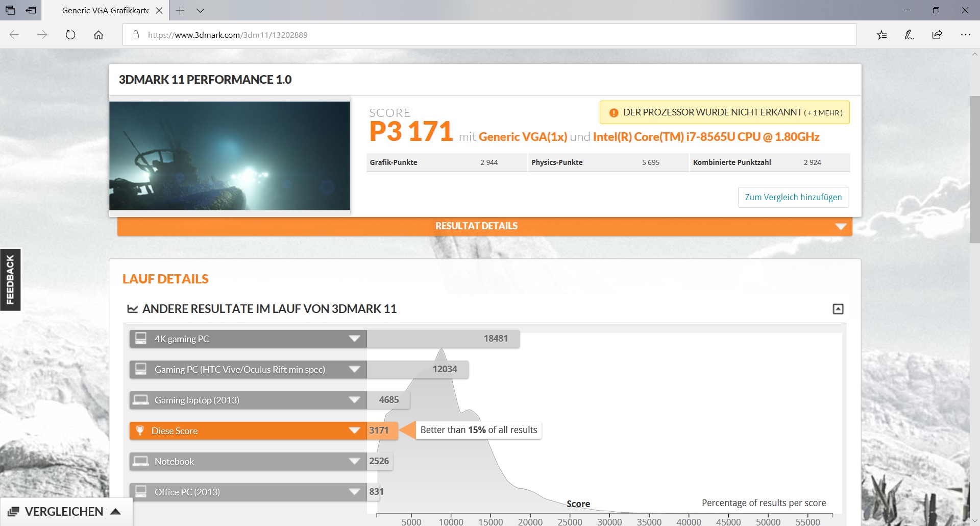Image resolution: width=980 pixels, height=526 pixels.
Task: Click the Kombinierte Punktzahl 2 924 cell
Action: click(x=770, y=162)
